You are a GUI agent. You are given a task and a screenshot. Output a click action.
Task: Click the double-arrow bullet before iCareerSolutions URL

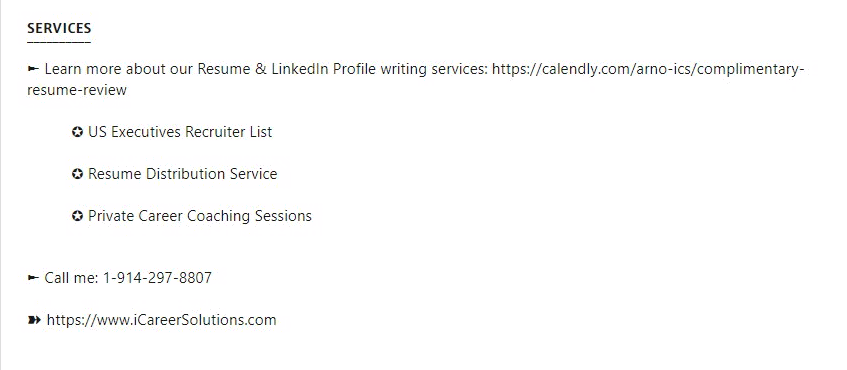(34, 320)
